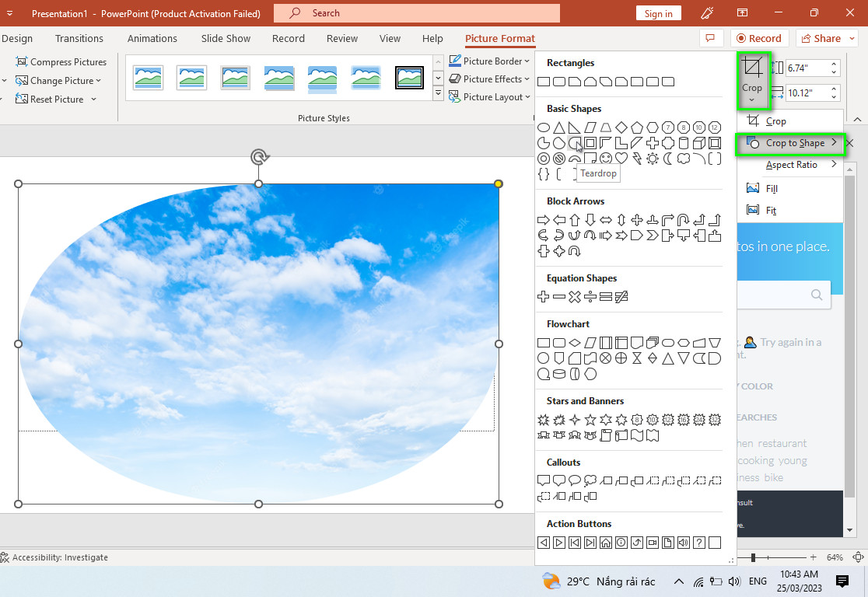Screen dimensions: 868x597
Task: Pick the Frame basic shape
Action: 590,143
